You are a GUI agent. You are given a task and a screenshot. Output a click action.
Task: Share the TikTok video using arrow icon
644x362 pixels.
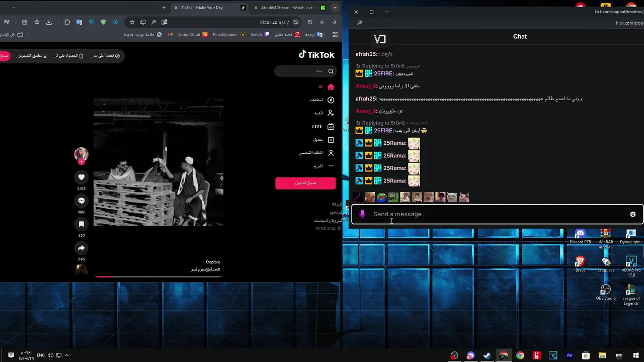point(82,248)
